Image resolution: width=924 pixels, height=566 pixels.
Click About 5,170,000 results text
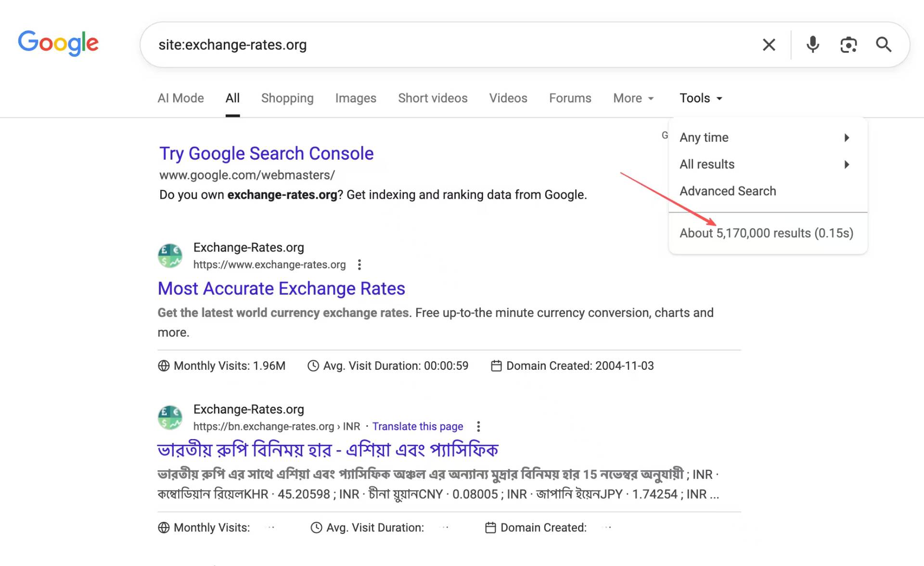tap(766, 233)
